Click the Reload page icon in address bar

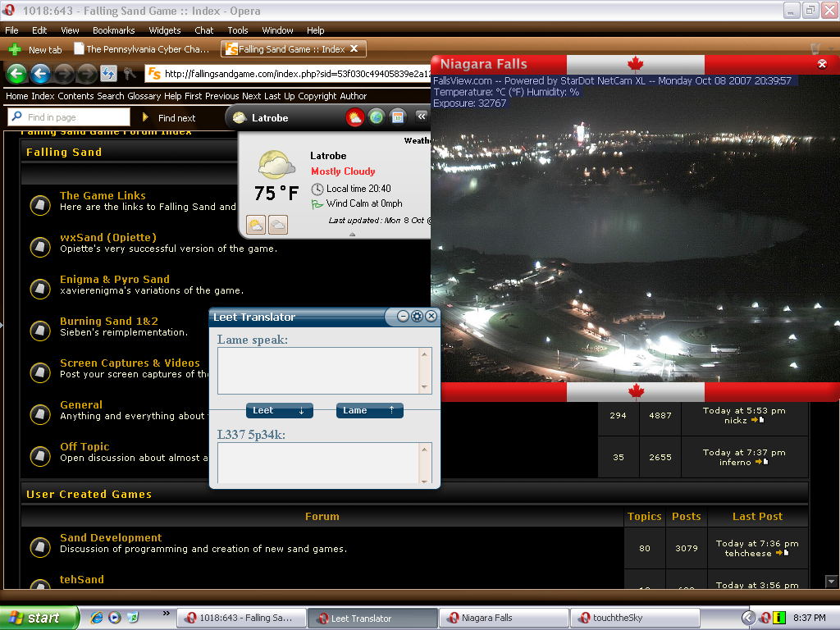click(x=109, y=73)
